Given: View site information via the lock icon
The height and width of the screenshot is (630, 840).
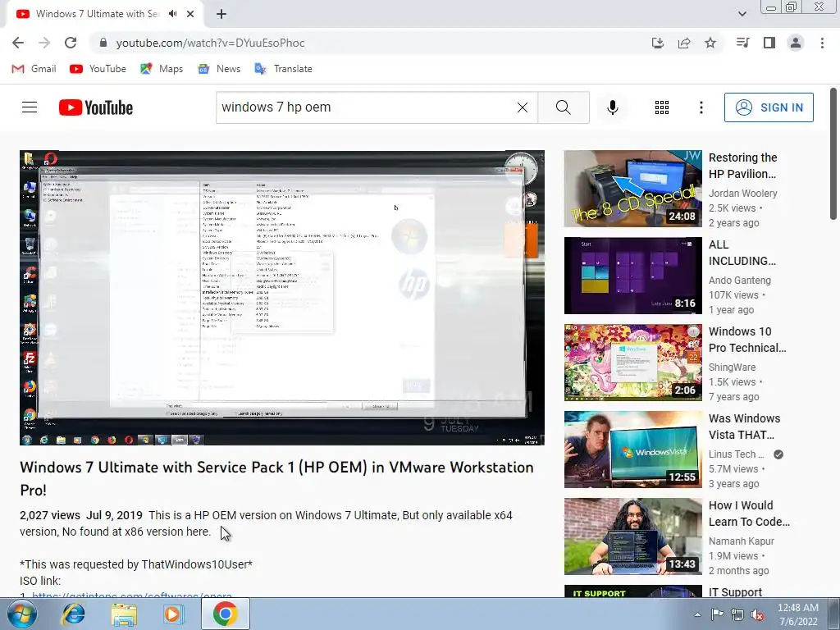Looking at the screenshot, I should pyautogui.click(x=103, y=43).
